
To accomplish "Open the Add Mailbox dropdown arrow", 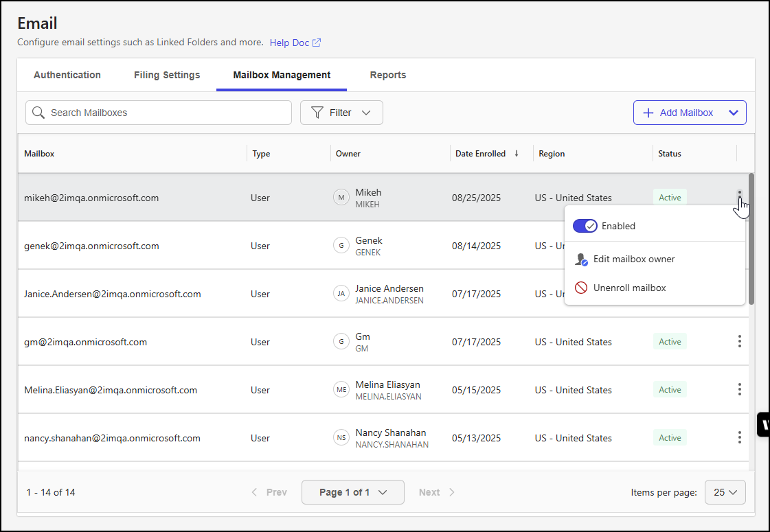I will pyautogui.click(x=734, y=113).
